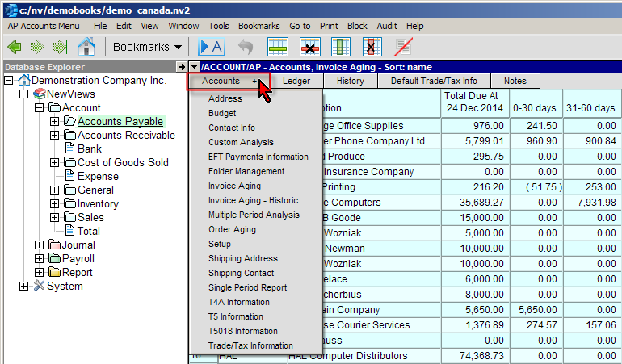The width and height of the screenshot is (622, 364).
Task: Click the delete column table icon
Action: 372,47
